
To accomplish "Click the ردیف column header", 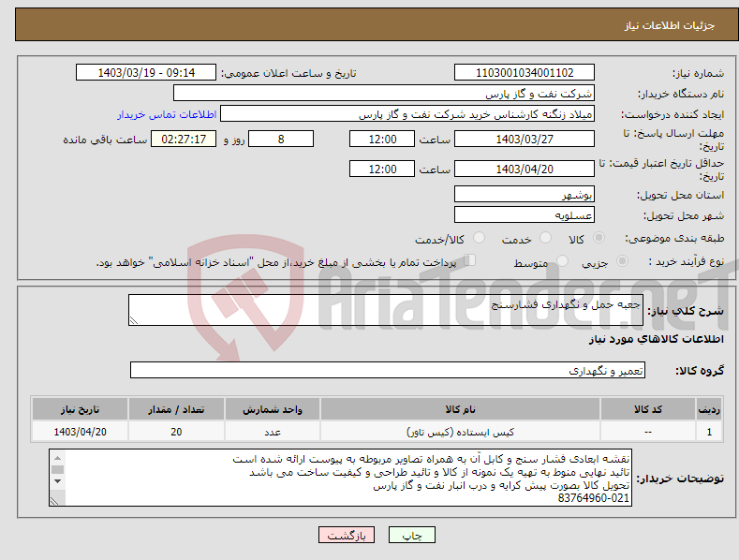I will (709, 409).
